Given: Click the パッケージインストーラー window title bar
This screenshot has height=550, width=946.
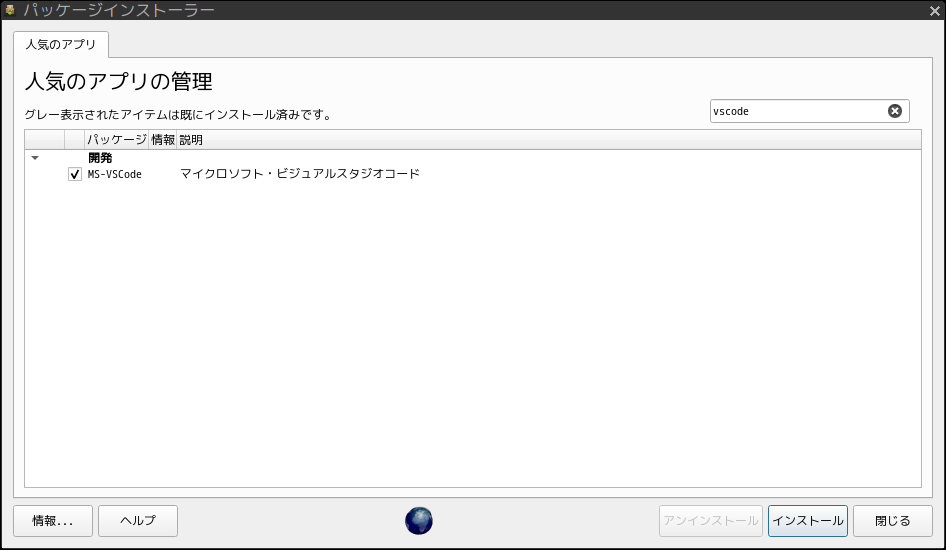Looking at the screenshot, I should tap(473, 10).
